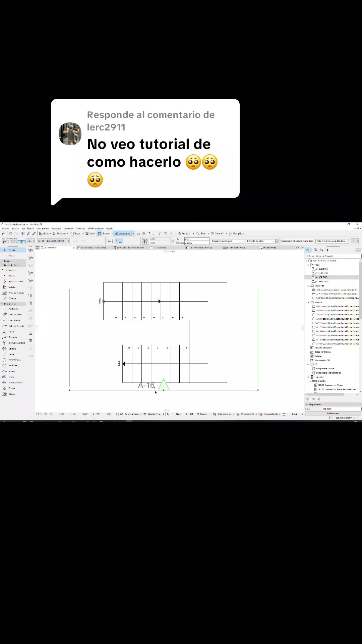This screenshot has width=362, height=644.
Task: Open the Diseño menu
Action: pyautogui.click(x=31, y=228)
